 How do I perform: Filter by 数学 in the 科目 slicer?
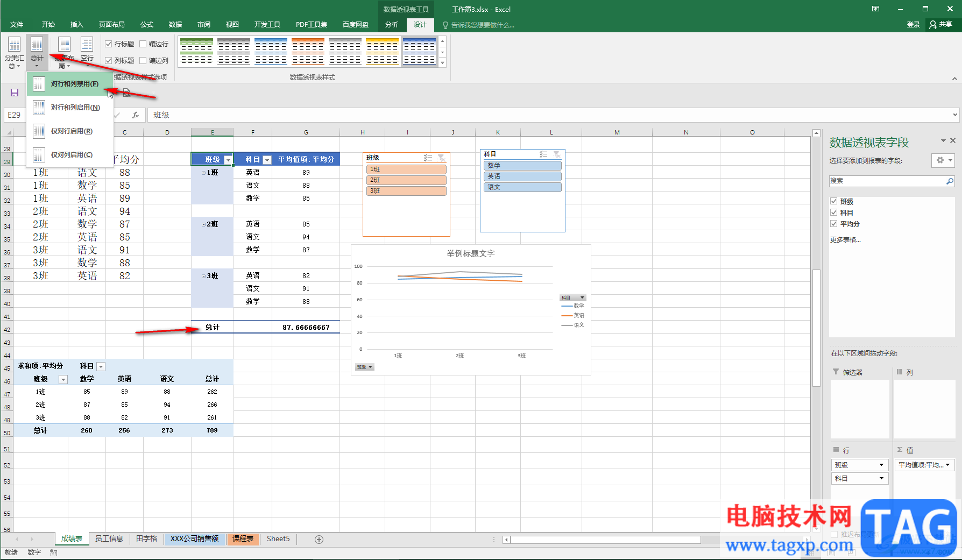click(522, 166)
